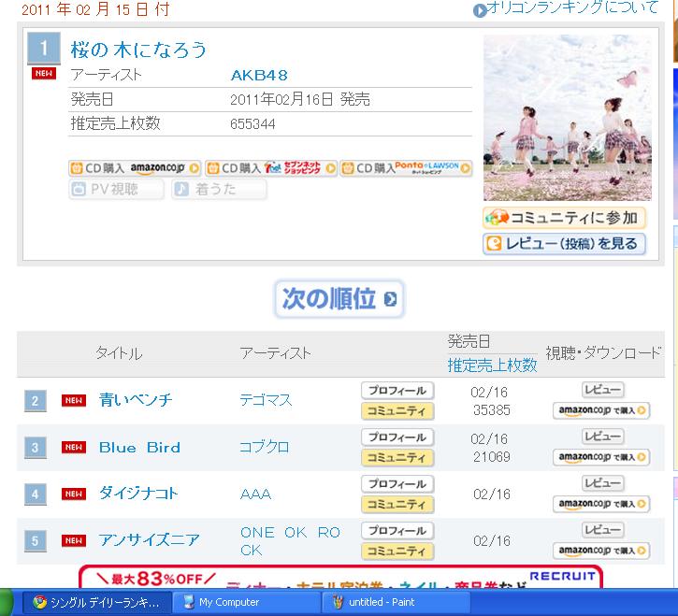Buy Blue Bird on amazon.co.jp

(601, 457)
